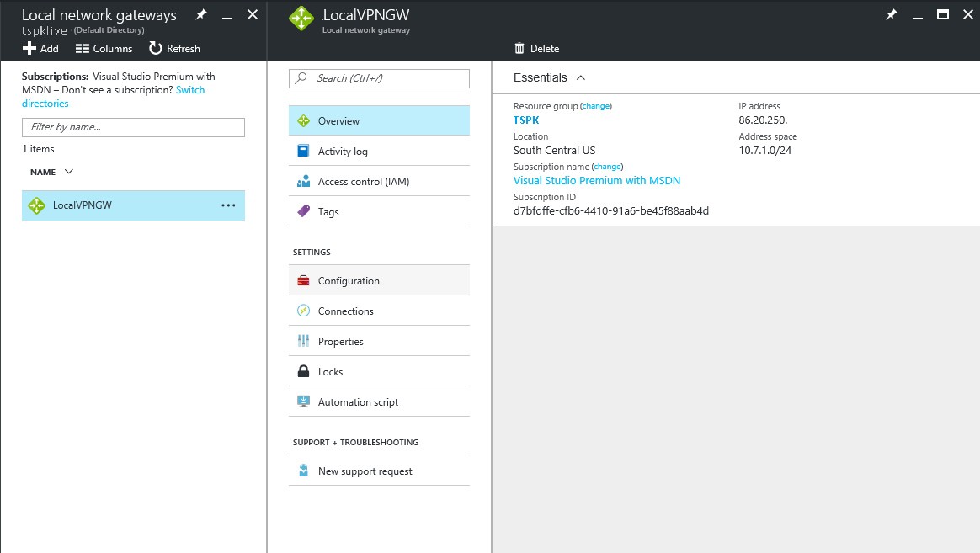Click the Subscription ID value

tap(611, 210)
